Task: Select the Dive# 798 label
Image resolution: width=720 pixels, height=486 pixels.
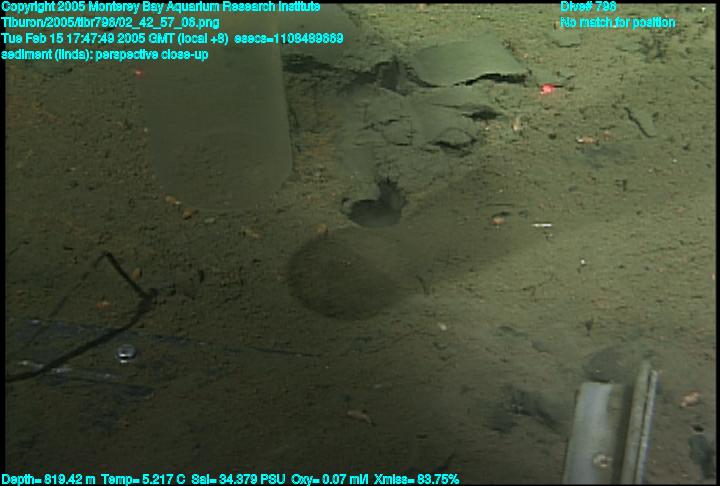Action: (x=588, y=7)
